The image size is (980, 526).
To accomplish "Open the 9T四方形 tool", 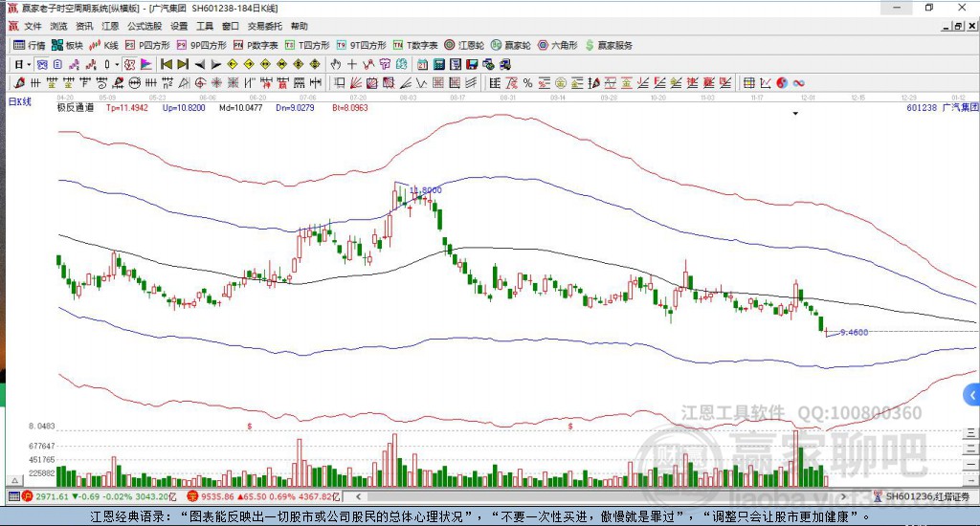I will click(361, 45).
